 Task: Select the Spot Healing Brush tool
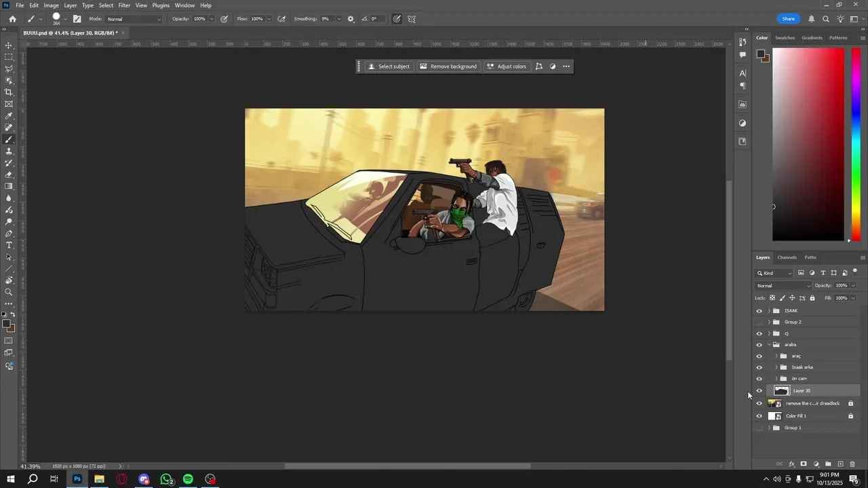[9, 127]
